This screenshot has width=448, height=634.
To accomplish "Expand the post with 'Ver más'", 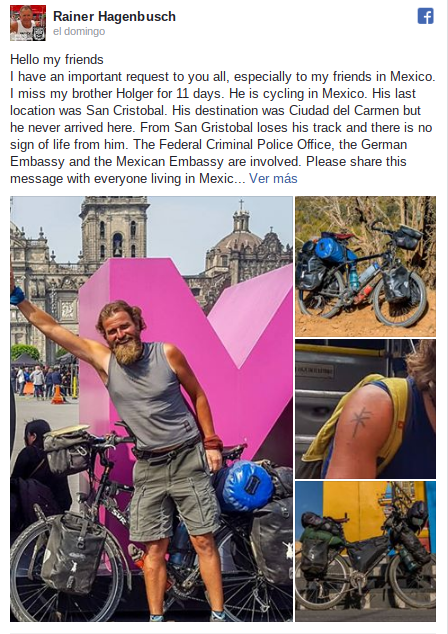I will point(273,178).
